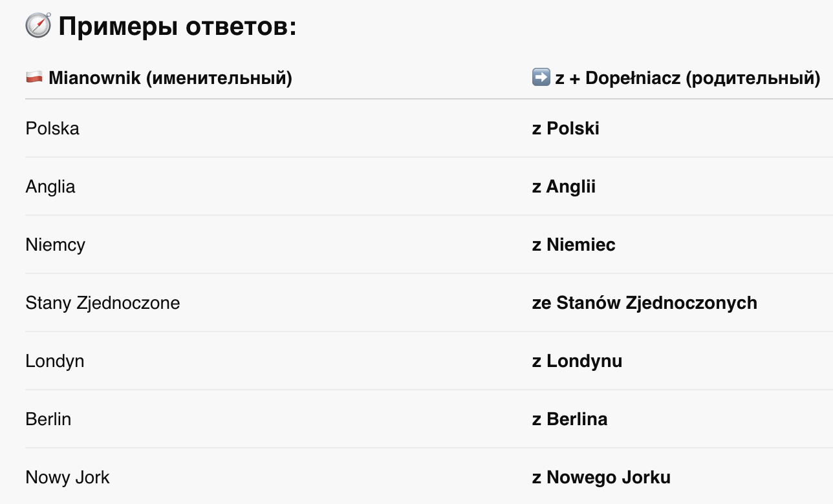The width and height of the screenshot is (833, 504).
Task: Click the 'Londyn' cell
Action: coord(55,361)
